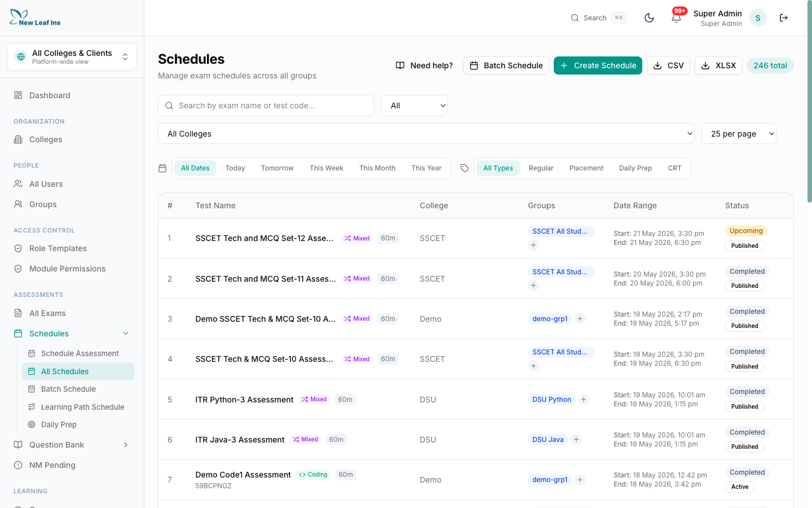The width and height of the screenshot is (812, 508).
Task: Filter by Daily Prep type
Action: (x=636, y=168)
